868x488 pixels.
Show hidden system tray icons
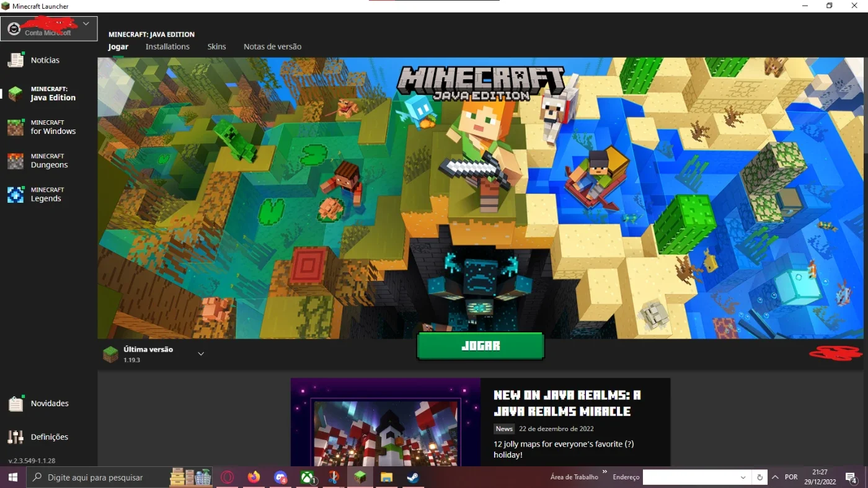pos(774,477)
